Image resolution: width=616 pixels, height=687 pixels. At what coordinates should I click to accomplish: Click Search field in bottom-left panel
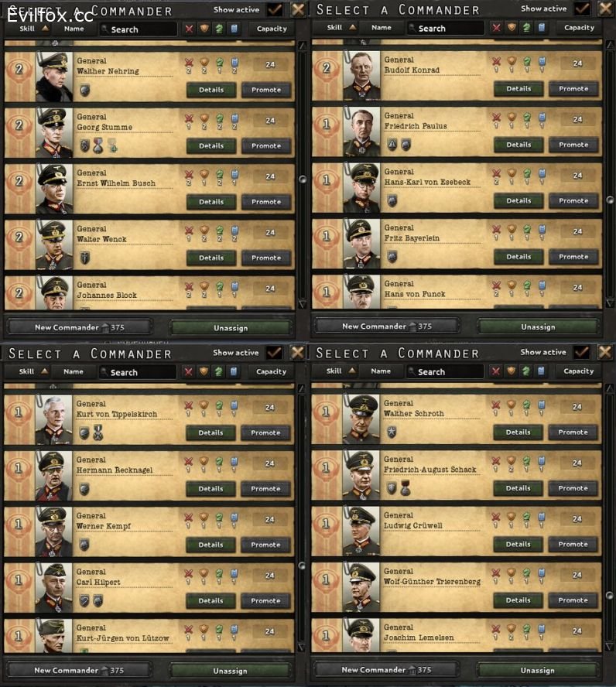point(138,372)
